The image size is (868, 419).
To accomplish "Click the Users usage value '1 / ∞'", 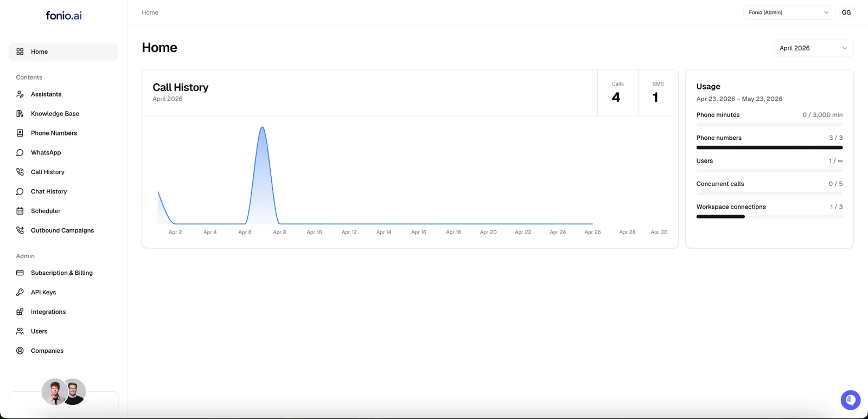I will 836,161.
